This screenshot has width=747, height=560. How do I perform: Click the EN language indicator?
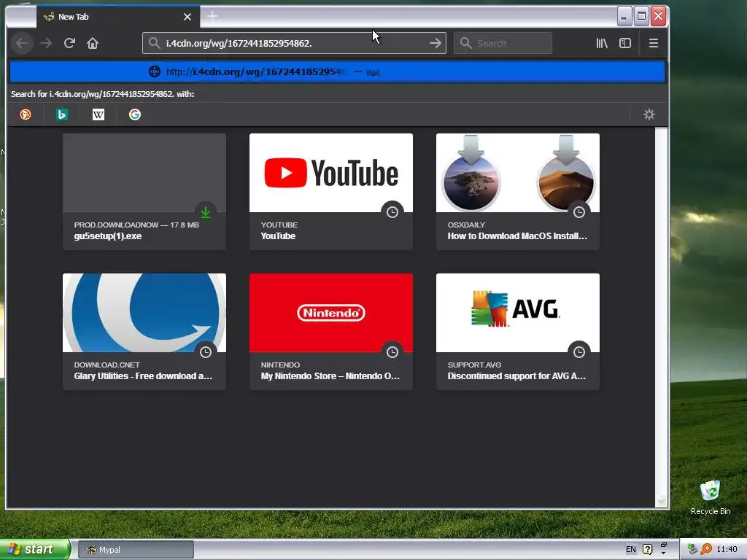[x=631, y=550]
